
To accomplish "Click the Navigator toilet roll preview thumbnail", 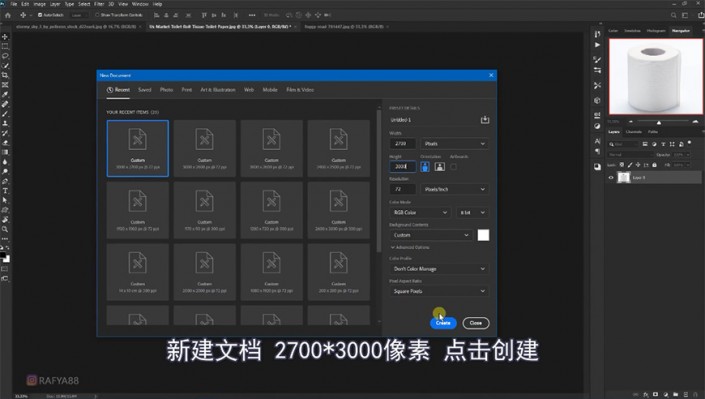I will point(656,76).
